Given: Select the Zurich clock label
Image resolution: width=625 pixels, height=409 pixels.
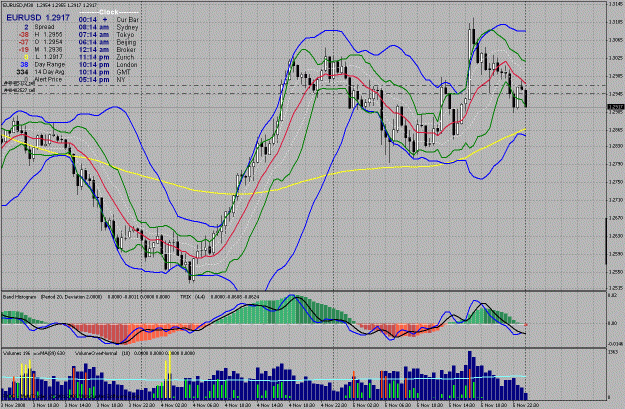Looking at the screenshot, I should click(125, 57).
